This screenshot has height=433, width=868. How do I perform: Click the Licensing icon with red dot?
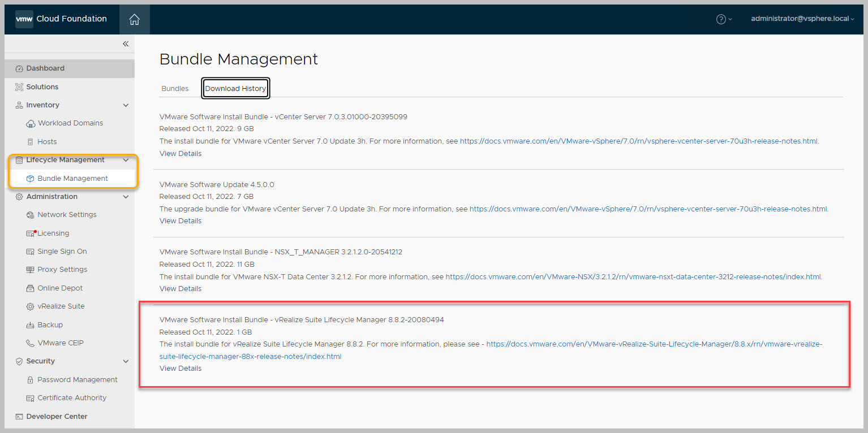tap(31, 233)
